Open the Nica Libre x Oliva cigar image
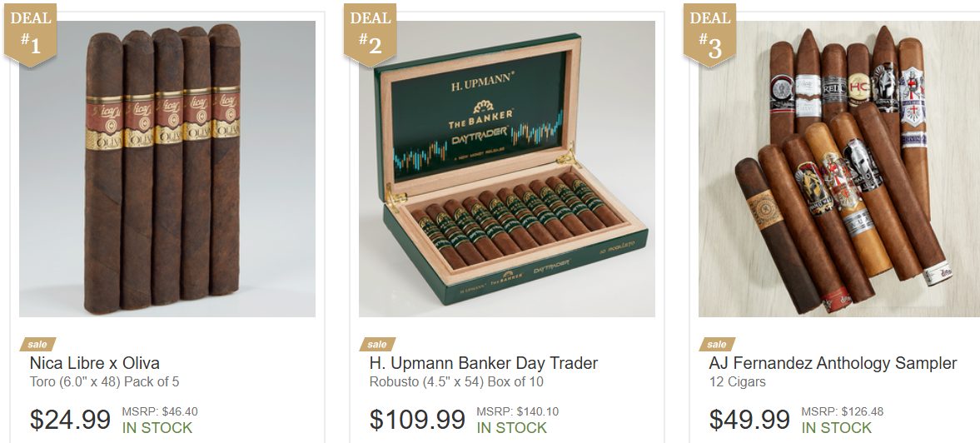Image resolution: width=980 pixels, height=443 pixels. point(167,169)
